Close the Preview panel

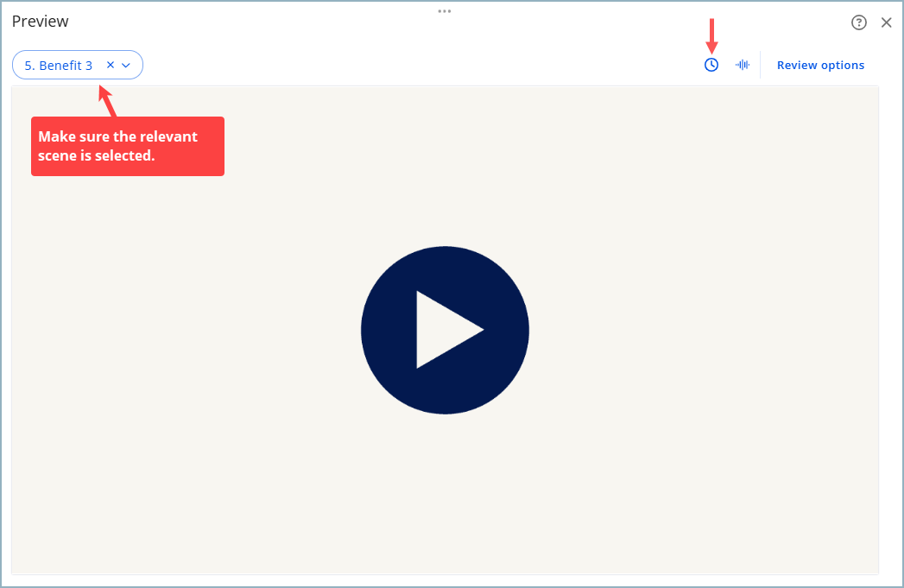[x=886, y=22]
